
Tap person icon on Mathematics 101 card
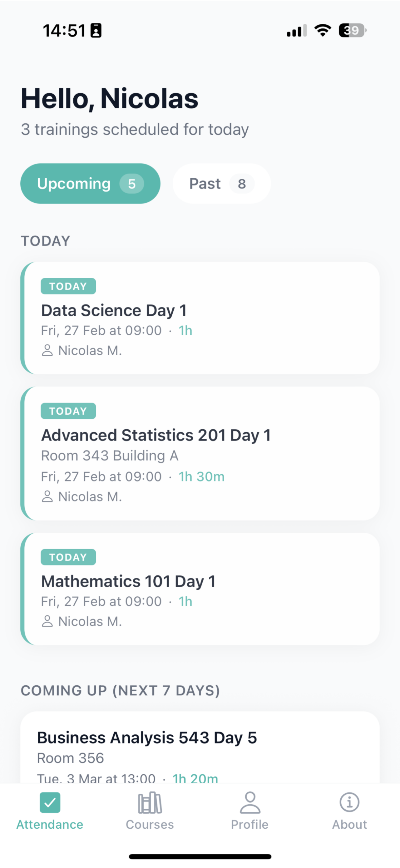coord(47,621)
